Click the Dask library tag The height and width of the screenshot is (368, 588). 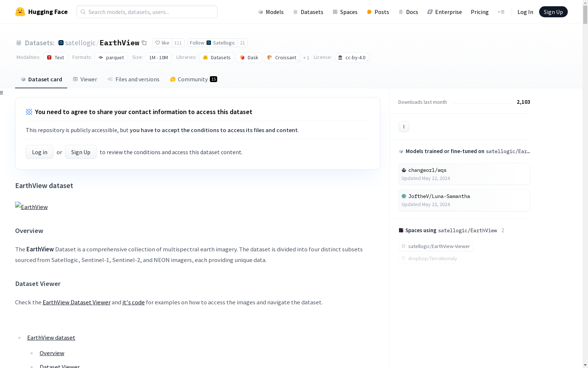pos(249,57)
